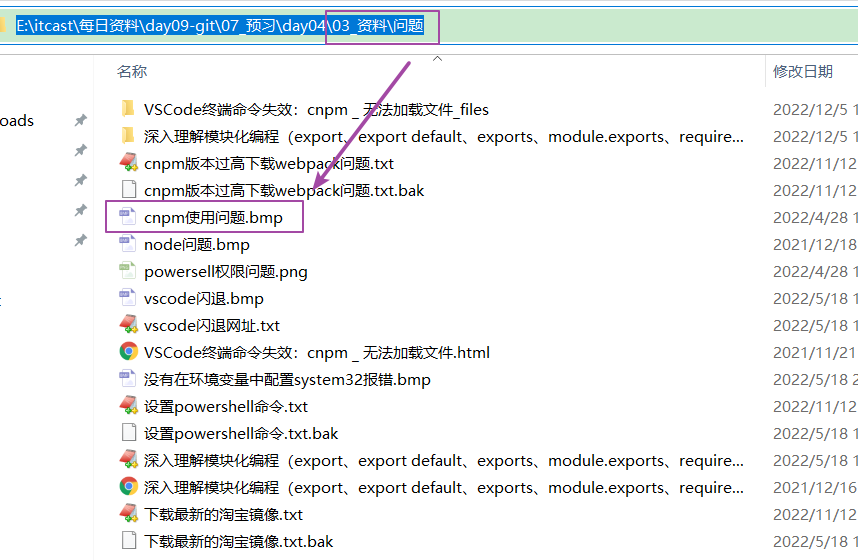This screenshot has height=560, width=858.
Task: Sort files by the 名称 column header
Action: coord(132,72)
